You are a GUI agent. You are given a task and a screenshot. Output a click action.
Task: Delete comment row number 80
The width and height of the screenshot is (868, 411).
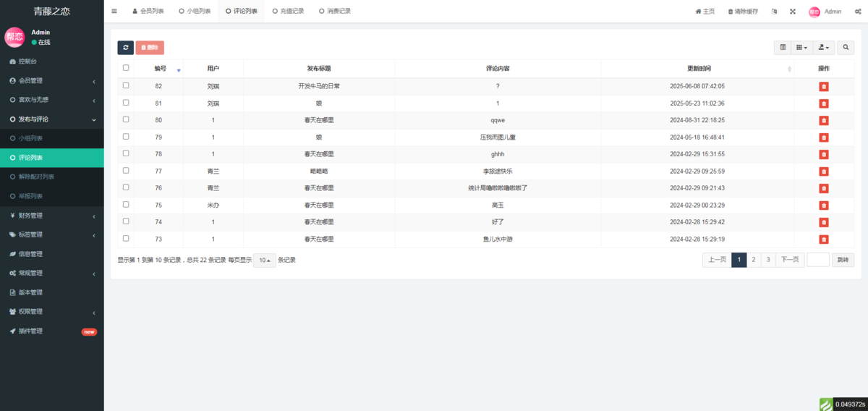pos(824,120)
